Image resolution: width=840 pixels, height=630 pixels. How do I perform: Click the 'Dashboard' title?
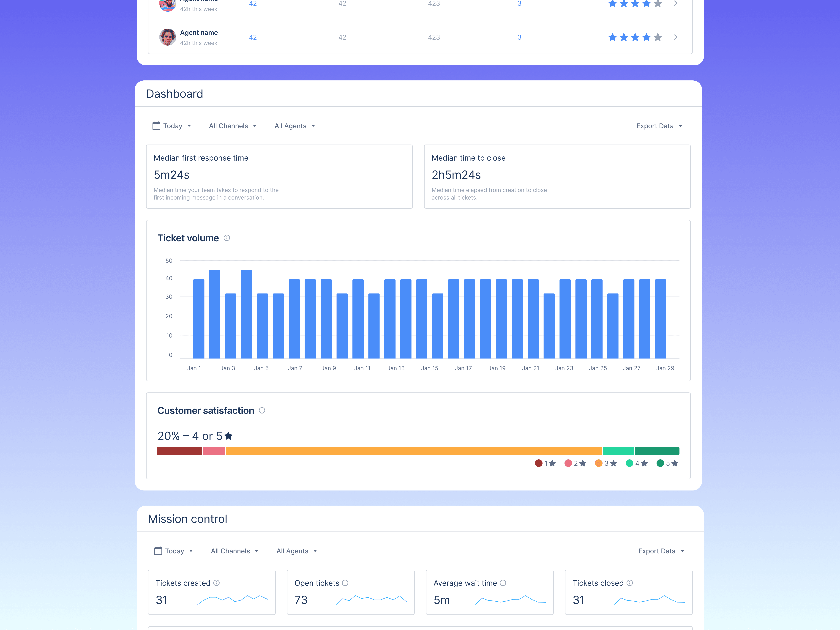click(x=175, y=94)
